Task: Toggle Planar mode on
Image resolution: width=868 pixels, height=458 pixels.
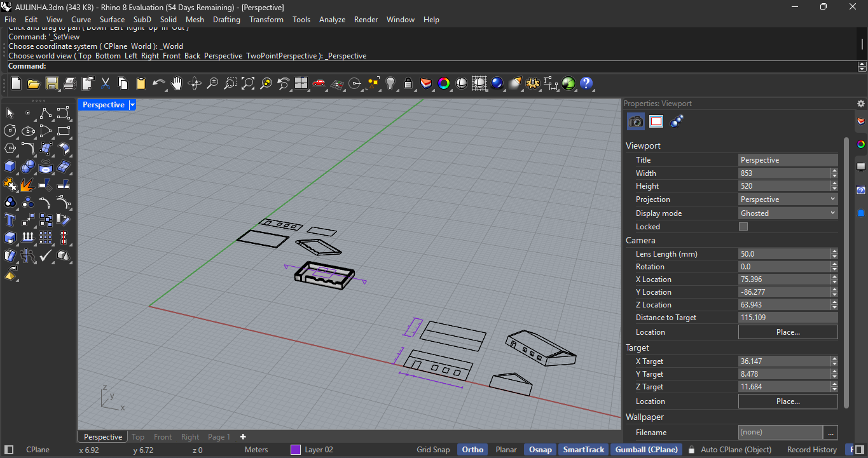Action: tap(506, 449)
